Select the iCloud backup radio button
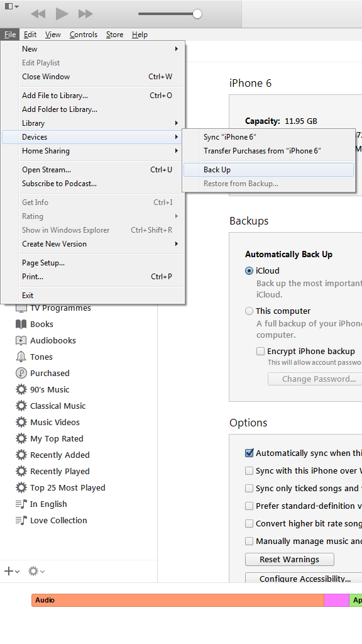 click(249, 270)
